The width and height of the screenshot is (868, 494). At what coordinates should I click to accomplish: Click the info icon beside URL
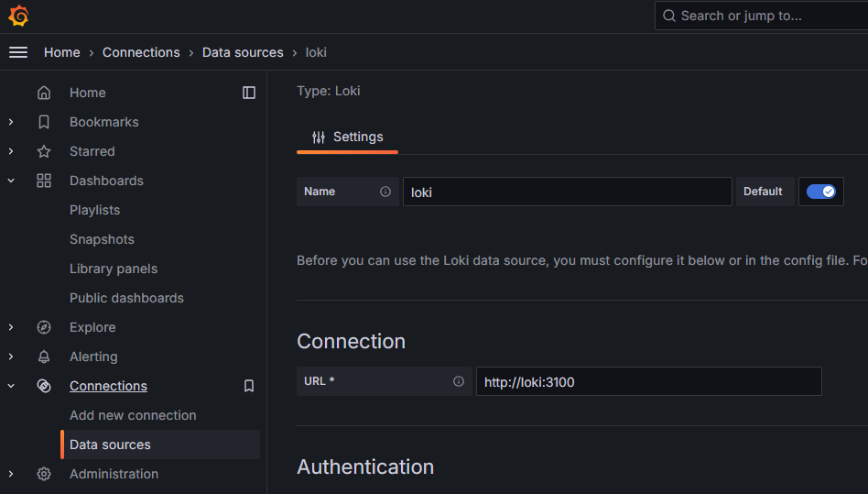point(459,381)
